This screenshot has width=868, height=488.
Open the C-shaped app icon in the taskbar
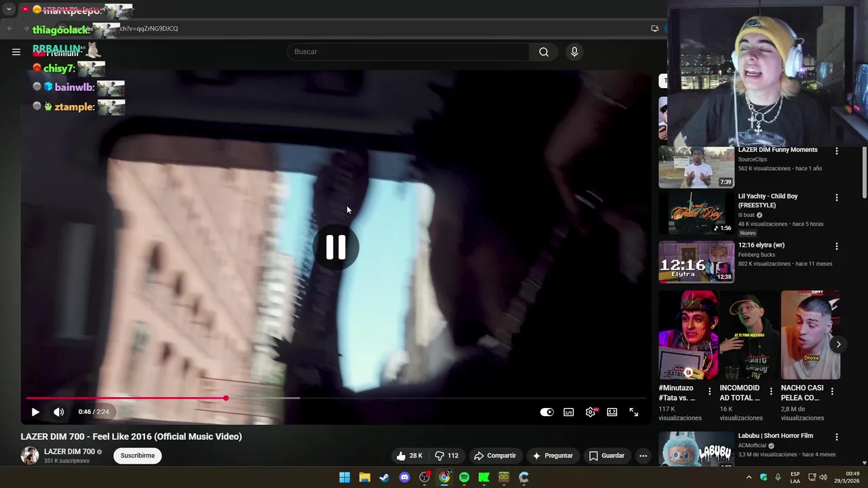pyautogui.click(x=524, y=477)
